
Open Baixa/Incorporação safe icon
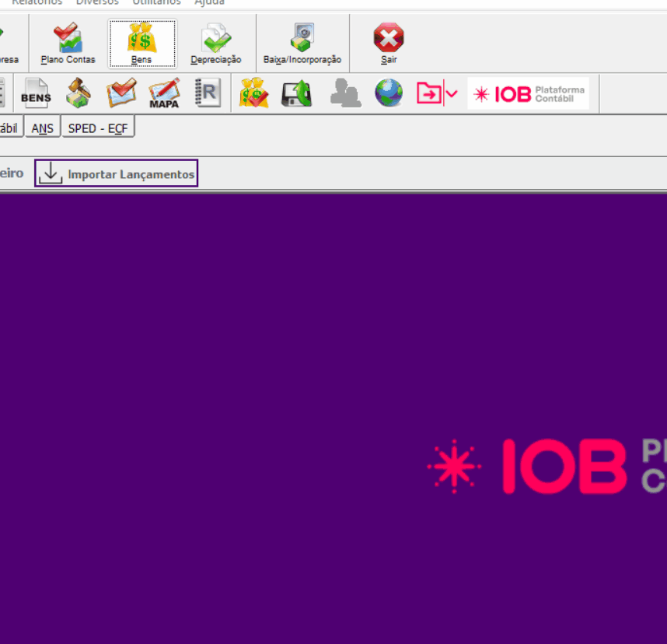point(302,44)
